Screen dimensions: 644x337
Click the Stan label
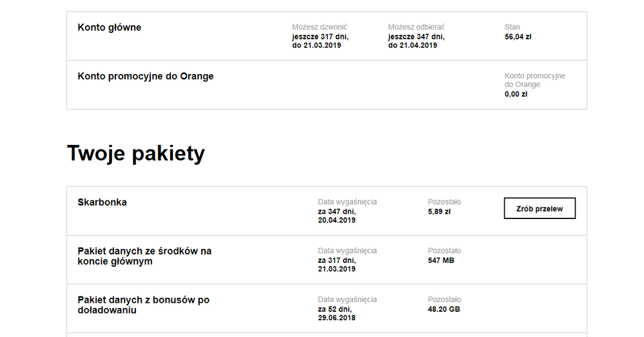coord(512,27)
